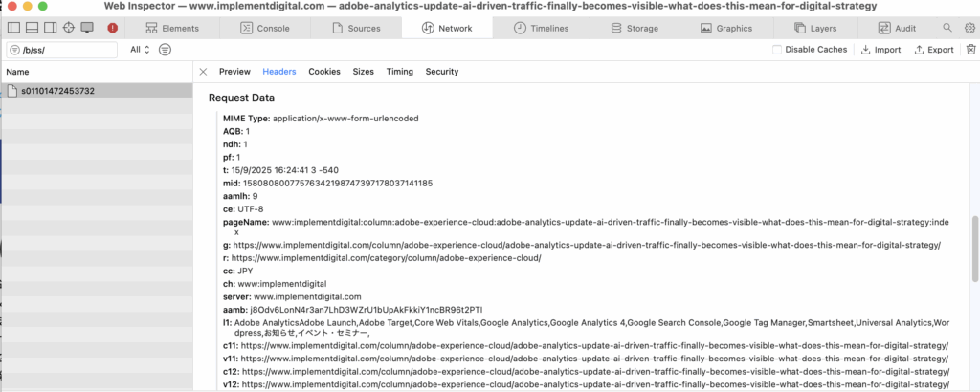Clear network items with trash icon

(969, 50)
